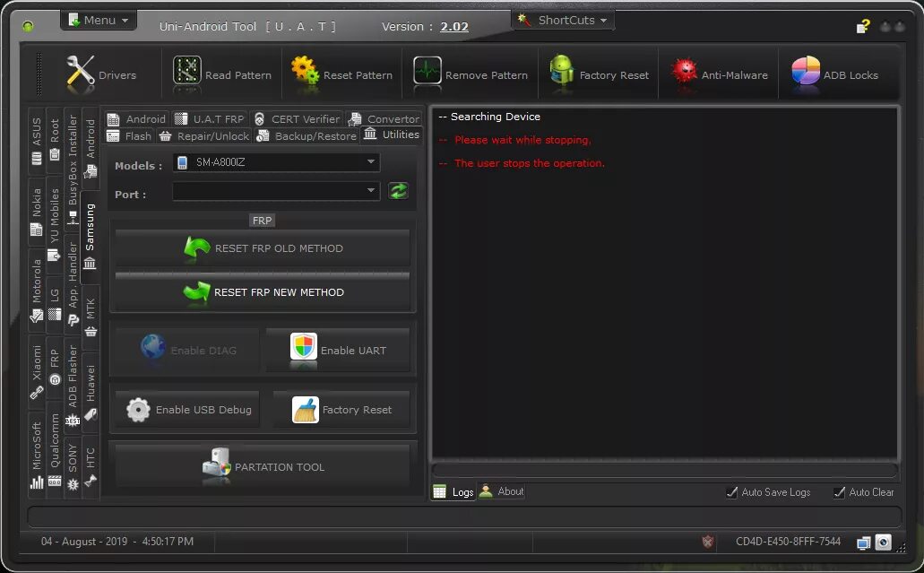Switch to Motorola side tab
924x573 pixels.
click(37, 290)
